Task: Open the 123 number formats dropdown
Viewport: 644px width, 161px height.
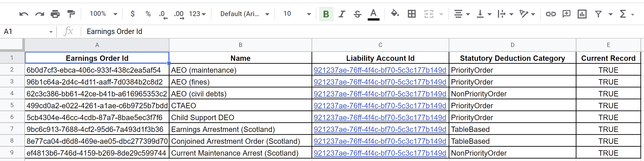Action: pyautogui.click(x=198, y=14)
